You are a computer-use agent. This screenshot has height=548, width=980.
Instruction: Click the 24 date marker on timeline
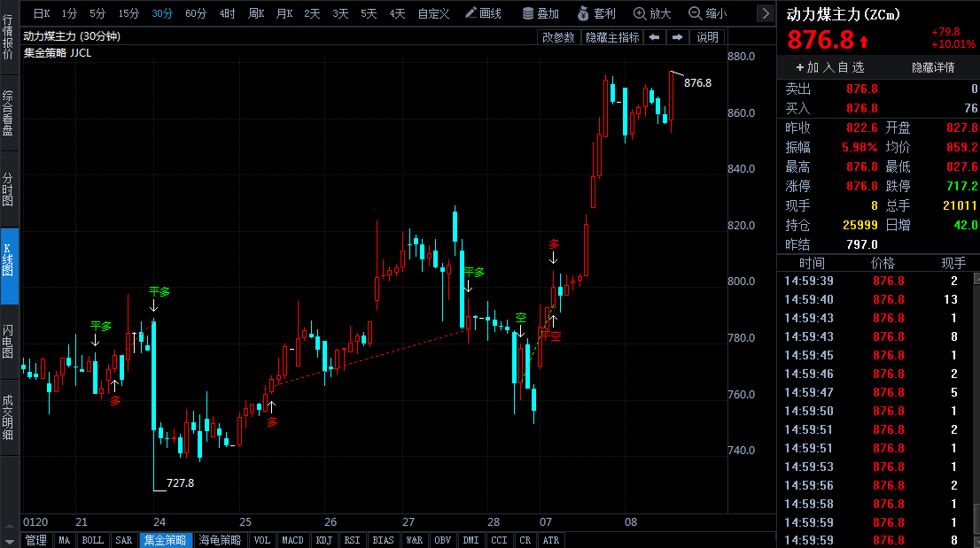159,521
